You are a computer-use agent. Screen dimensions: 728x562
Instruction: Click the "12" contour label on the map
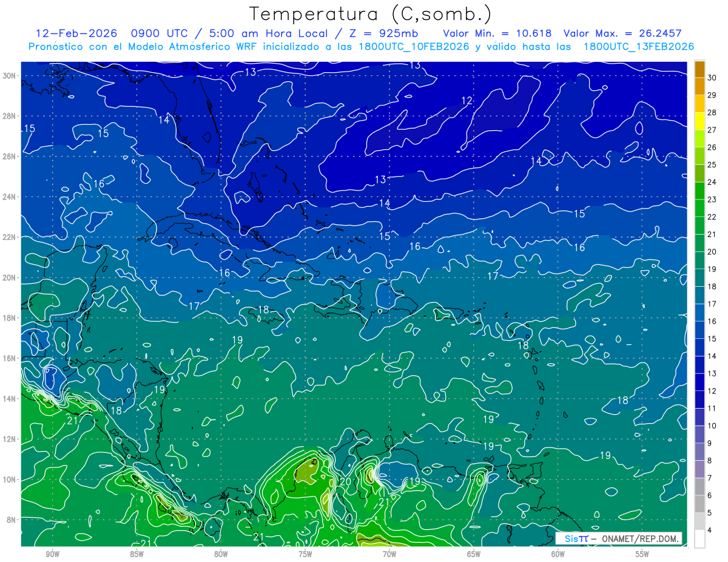coord(467,101)
